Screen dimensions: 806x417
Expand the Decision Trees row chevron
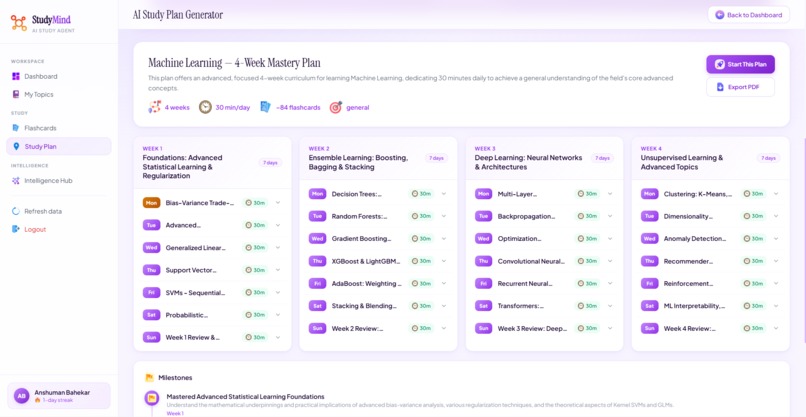444,194
